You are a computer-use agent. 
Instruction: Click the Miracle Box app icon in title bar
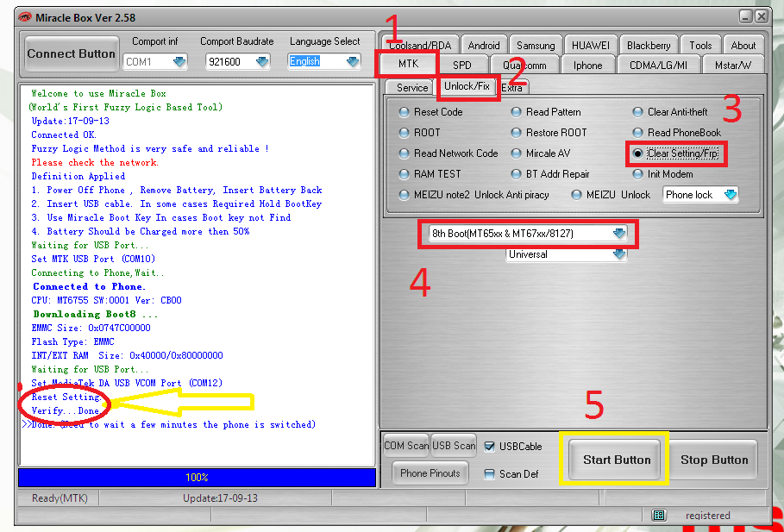point(24,17)
